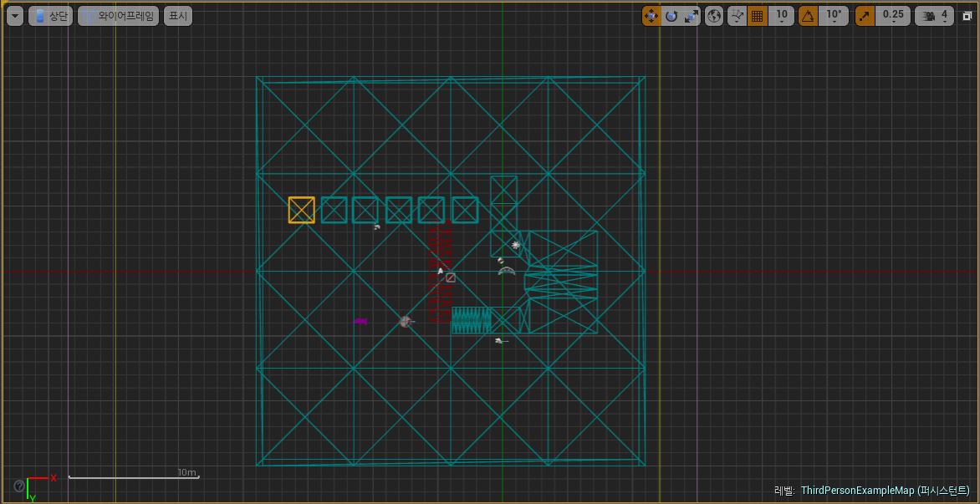This screenshot has width=980, height=504.
Task: Select the red striped wireframe object
Action: [x=440, y=271]
